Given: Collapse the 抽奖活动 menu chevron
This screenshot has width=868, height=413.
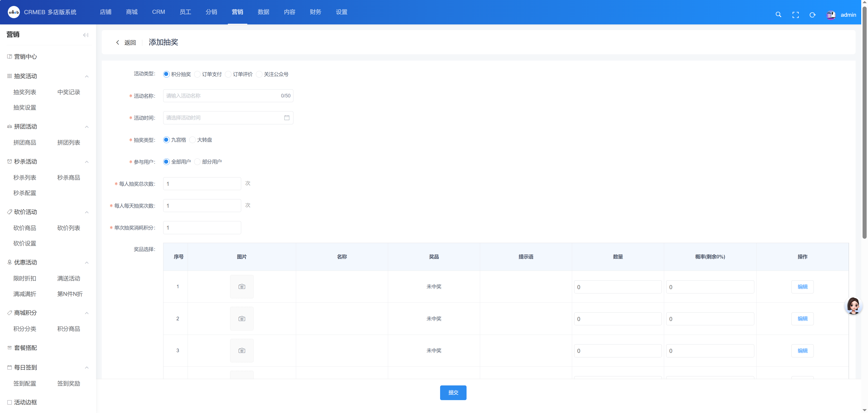Looking at the screenshot, I should coord(87,76).
